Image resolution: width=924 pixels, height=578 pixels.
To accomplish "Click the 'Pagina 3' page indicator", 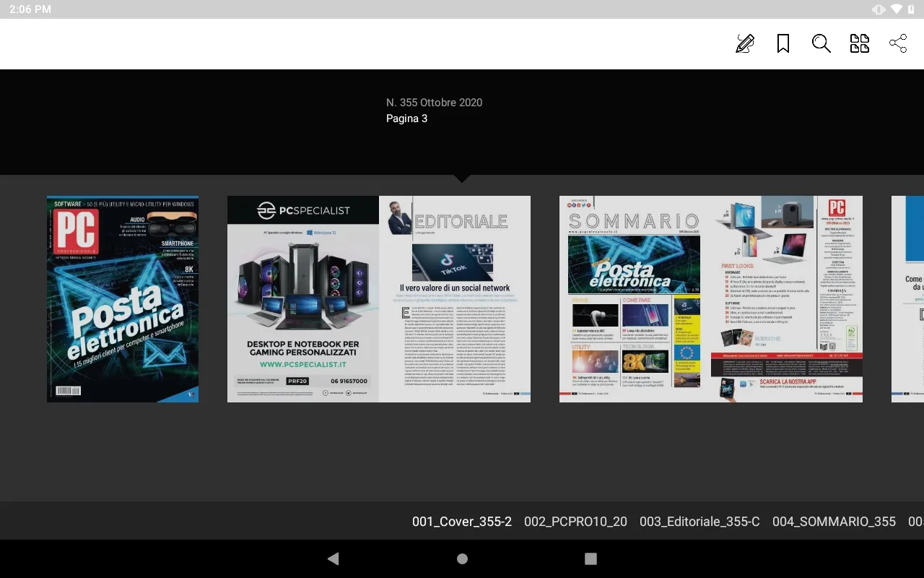I will 406,118.
